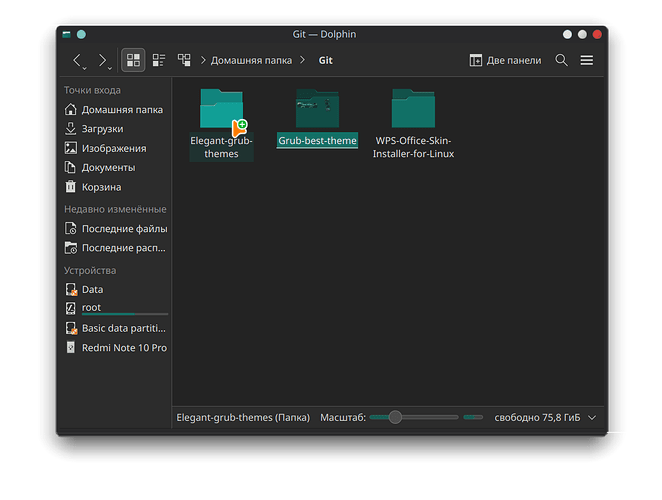Click свободно 75,8 ГиБ status text

(x=537, y=418)
